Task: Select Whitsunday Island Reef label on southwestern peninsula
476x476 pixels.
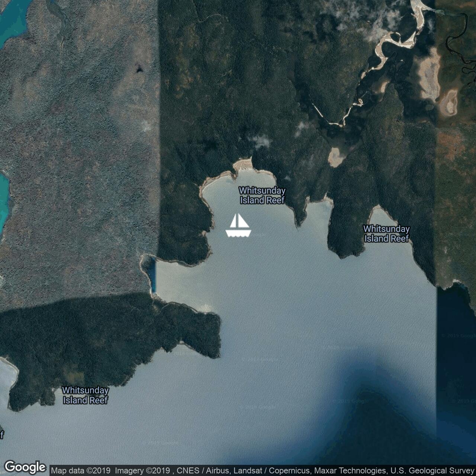Action: pyautogui.click(x=85, y=395)
